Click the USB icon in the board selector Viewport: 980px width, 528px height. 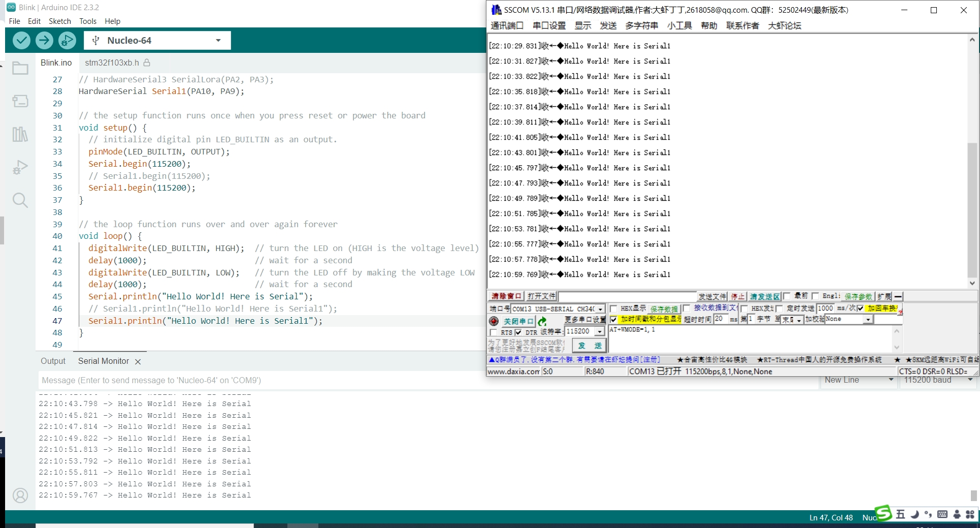95,40
